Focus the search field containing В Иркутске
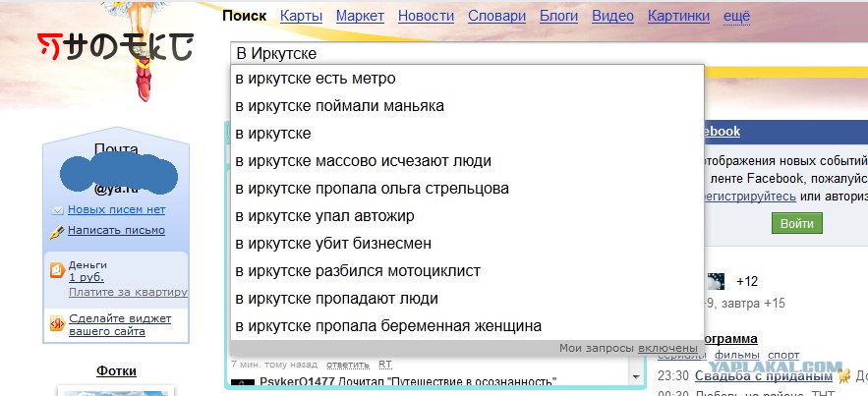This screenshot has width=868, height=396. coord(549,54)
